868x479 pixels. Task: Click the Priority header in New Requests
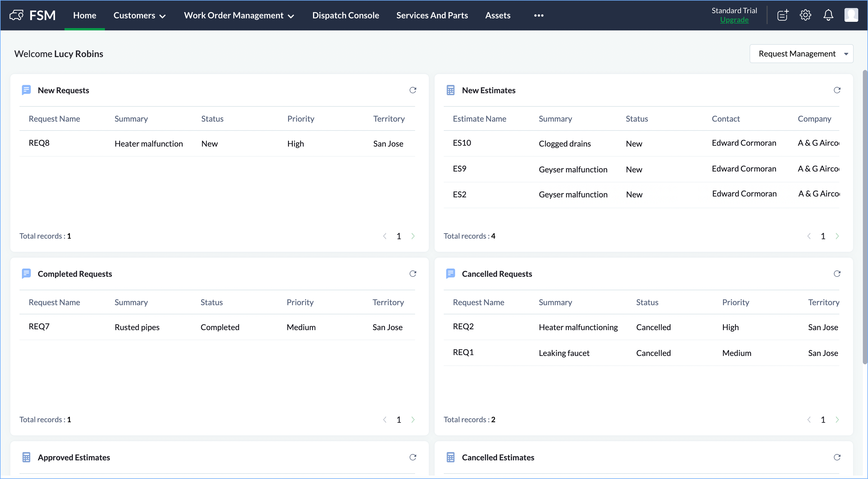[301, 119]
